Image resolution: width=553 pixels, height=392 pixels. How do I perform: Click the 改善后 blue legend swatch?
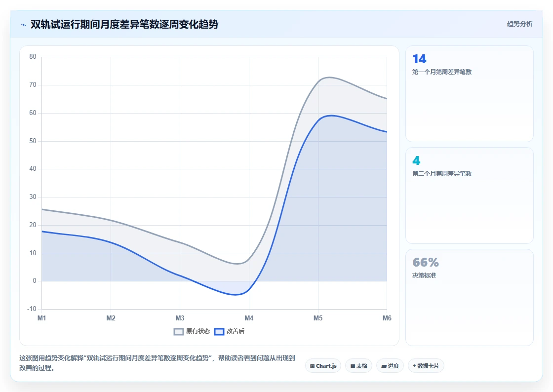point(219,332)
